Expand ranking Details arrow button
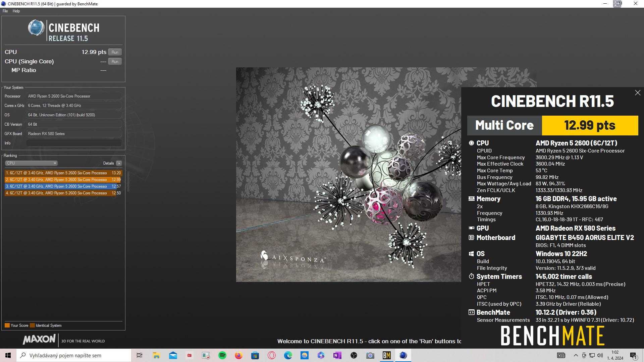 [119, 163]
